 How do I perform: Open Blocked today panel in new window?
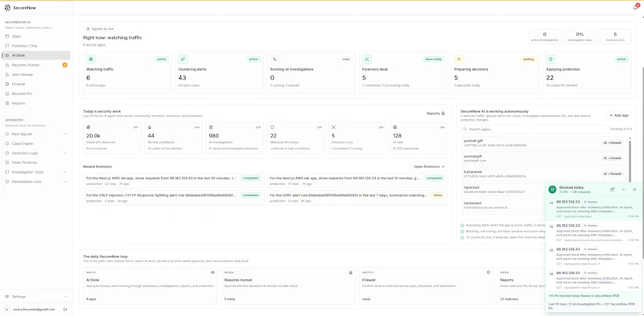click(613, 189)
